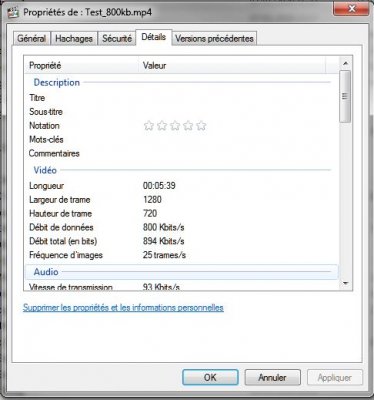Click the Vitesse de transmission row

(182, 287)
